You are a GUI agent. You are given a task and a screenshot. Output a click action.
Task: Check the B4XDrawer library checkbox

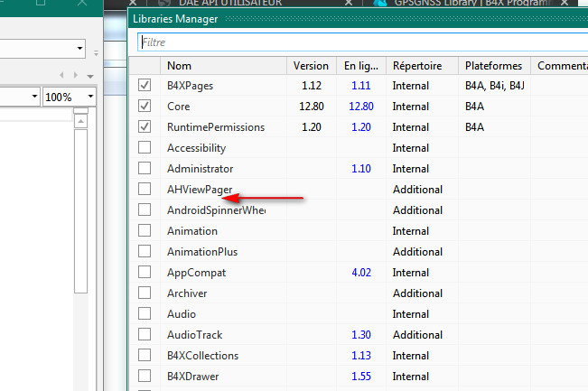pos(145,376)
